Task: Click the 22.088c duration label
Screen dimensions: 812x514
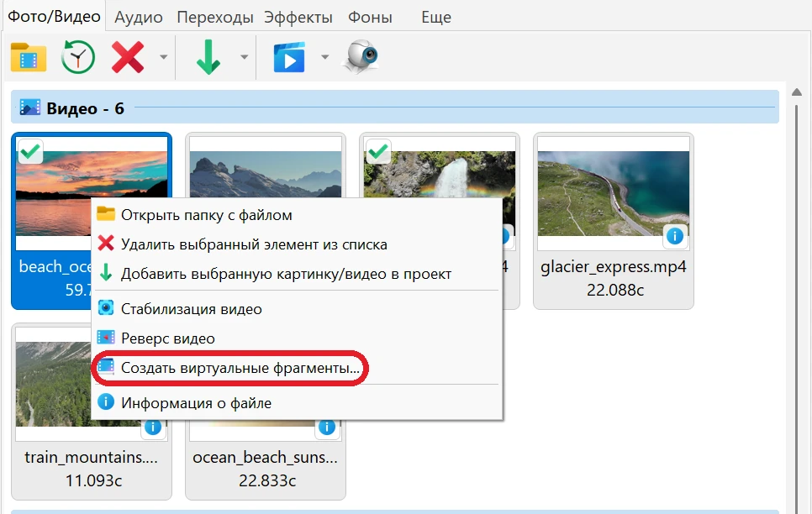Action: point(615,290)
